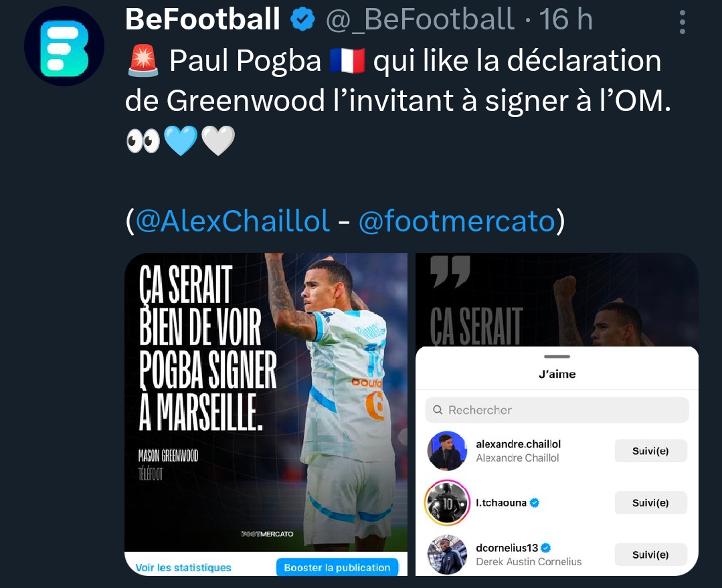Open the @AlexChaillol mention
Screen dimensions: 722x588
233,221
